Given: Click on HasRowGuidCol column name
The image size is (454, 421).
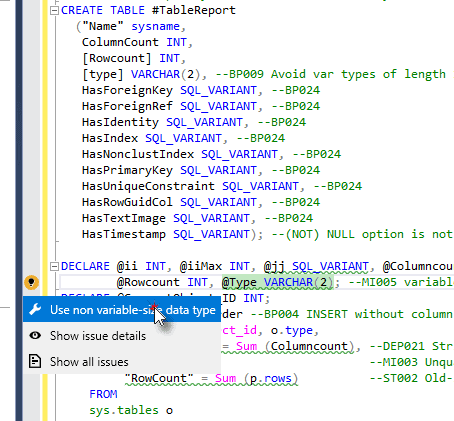Looking at the screenshot, I should tap(127, 202).
